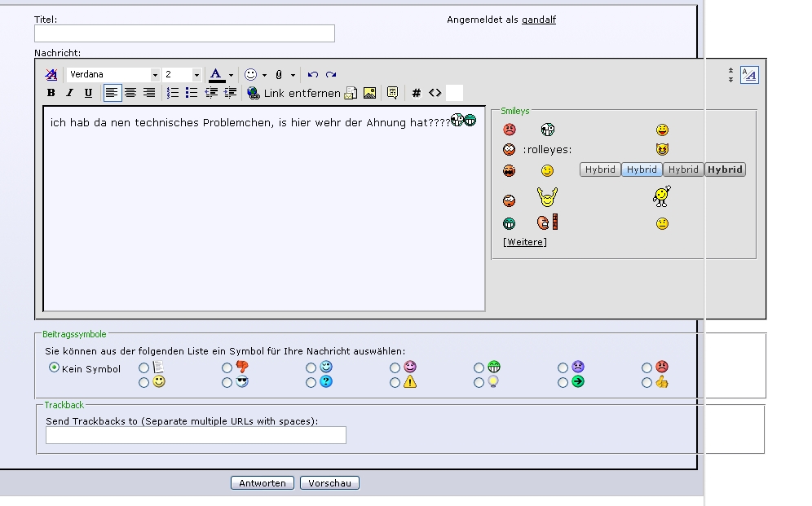Toggle bold formatting in editor toolbar
Screen dimensions: 812x506
coord(51,93)
